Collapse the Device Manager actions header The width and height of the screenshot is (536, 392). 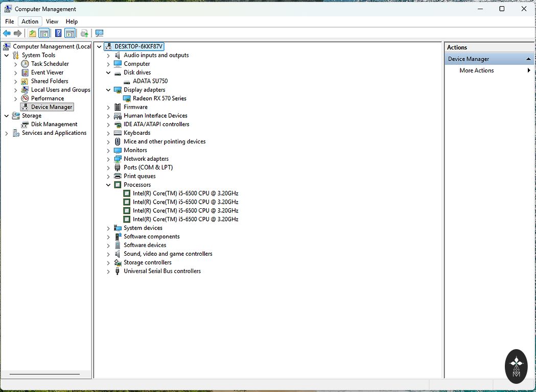pyautogui.click(x=528, y=59)
